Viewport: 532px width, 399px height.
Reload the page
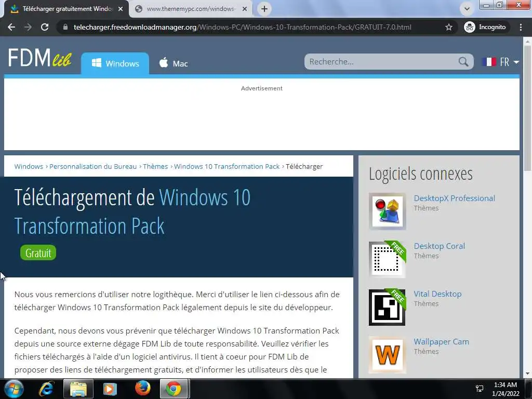pos(45,27)
